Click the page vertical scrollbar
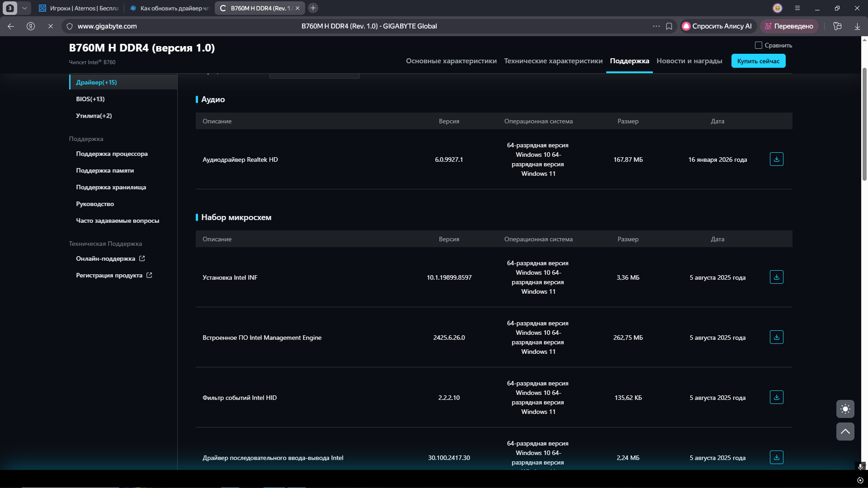The width and height of the screenshot is (868, 488). point(864,124)
